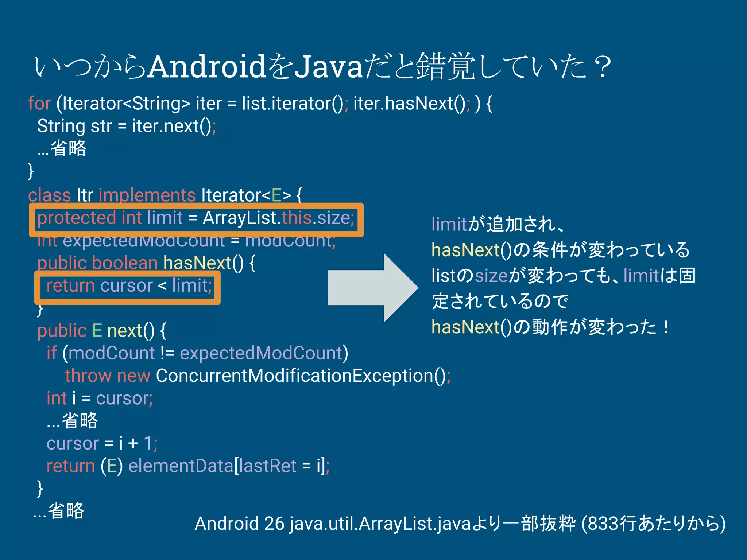Select 'class Itr implements Iterator<E> {' line
Viewport: 747px width, 560px height.
coord(165,195)
